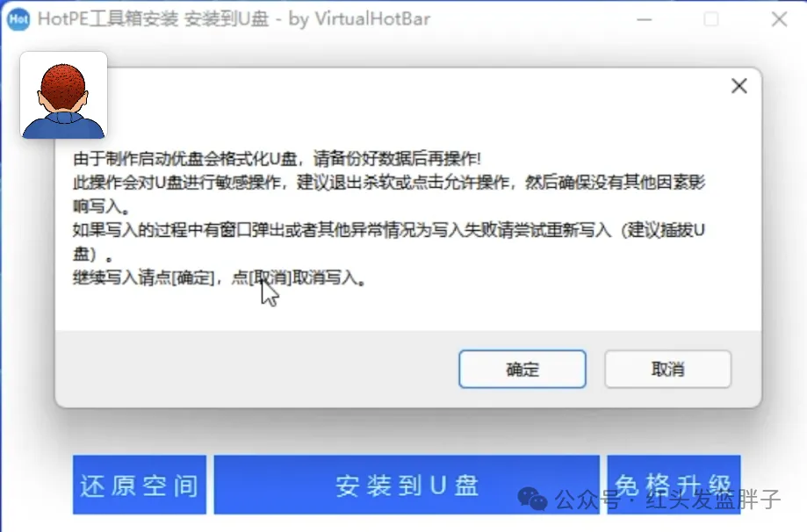Image resolution: width=807 pixels, height=532 pixels.
Task: Close the HotPE installer window
Action: click(x=779, y=19)
